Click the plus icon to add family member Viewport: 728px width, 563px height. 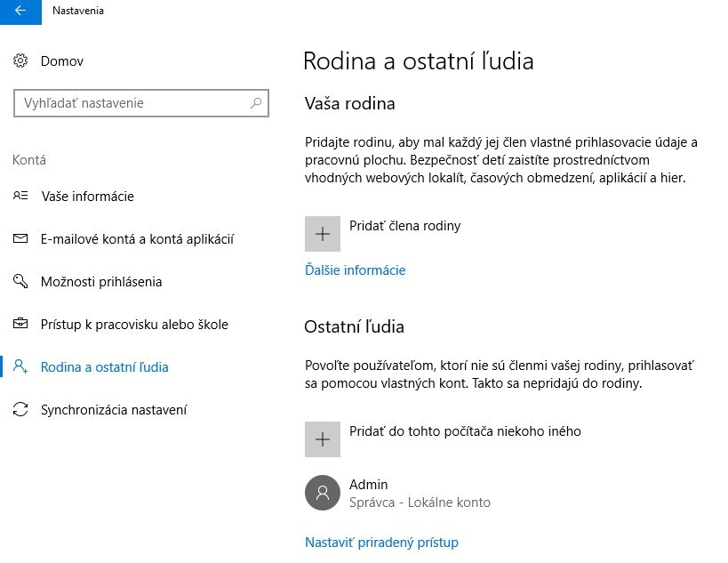[323, 234]
